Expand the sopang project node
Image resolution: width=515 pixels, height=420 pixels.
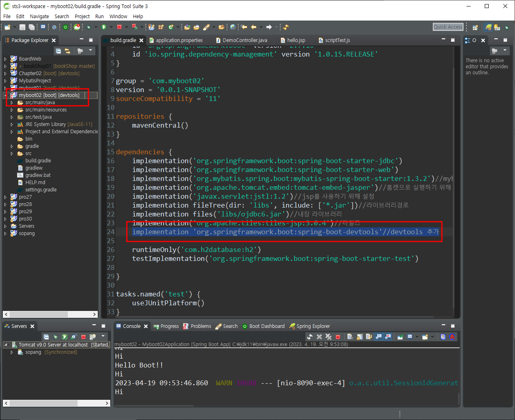click(5, 233)
